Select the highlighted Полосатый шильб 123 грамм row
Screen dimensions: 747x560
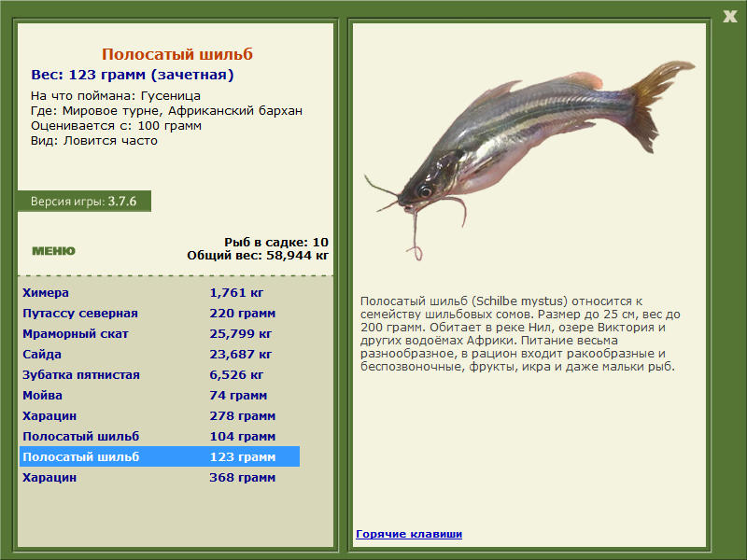(160, 456)
